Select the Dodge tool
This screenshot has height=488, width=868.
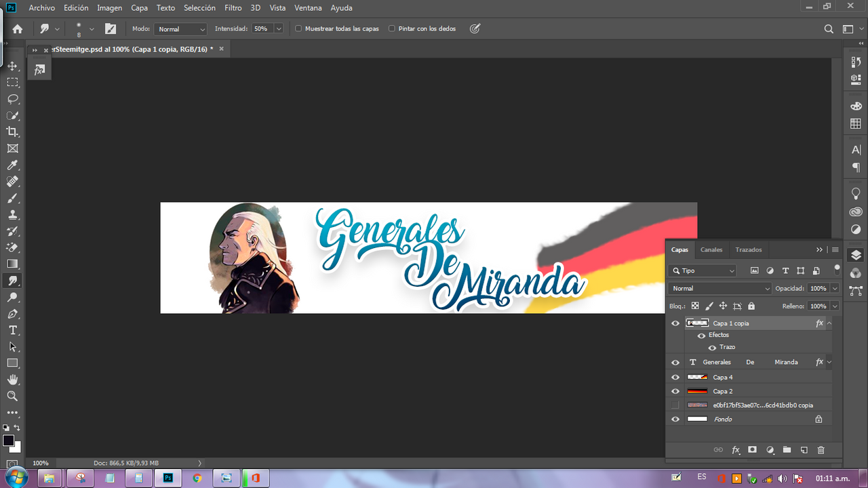pyautogui.click(x=12, y=298)
